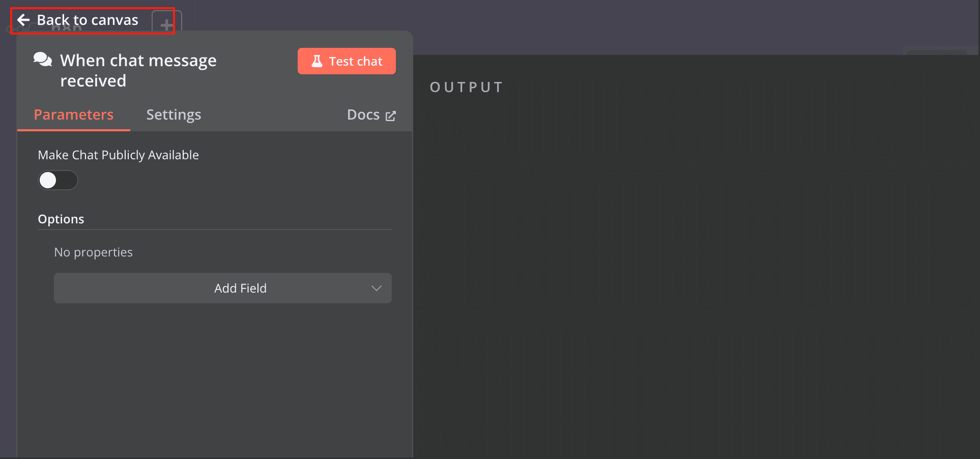Click the OUTPUT panel heading
This screenshot has width=980, height=459.
[466, 87]
